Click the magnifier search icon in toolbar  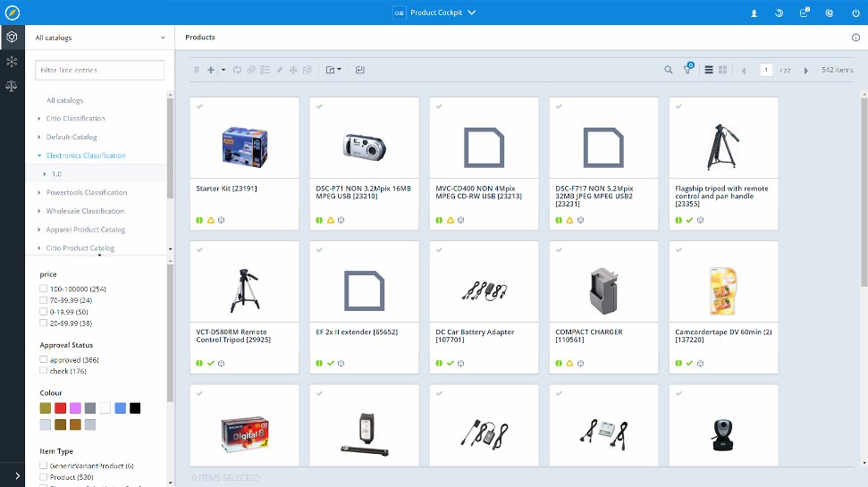(x=668, y=70)
